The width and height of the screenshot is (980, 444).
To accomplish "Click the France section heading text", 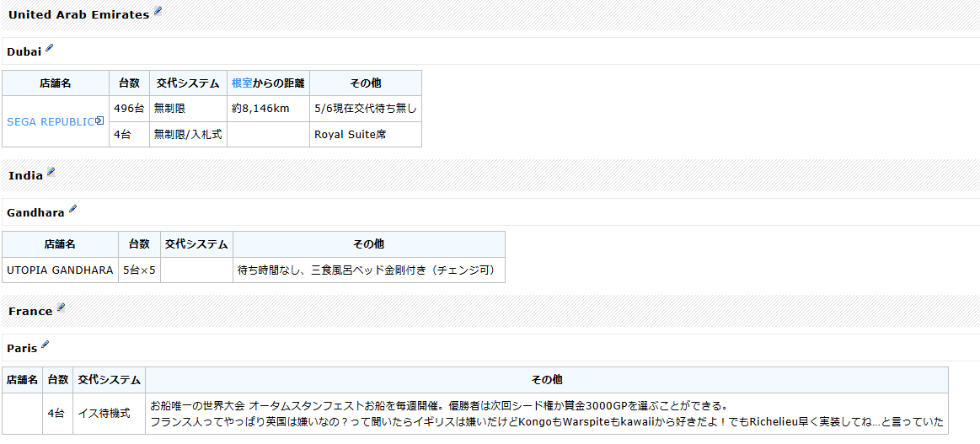I will (30, 312).
